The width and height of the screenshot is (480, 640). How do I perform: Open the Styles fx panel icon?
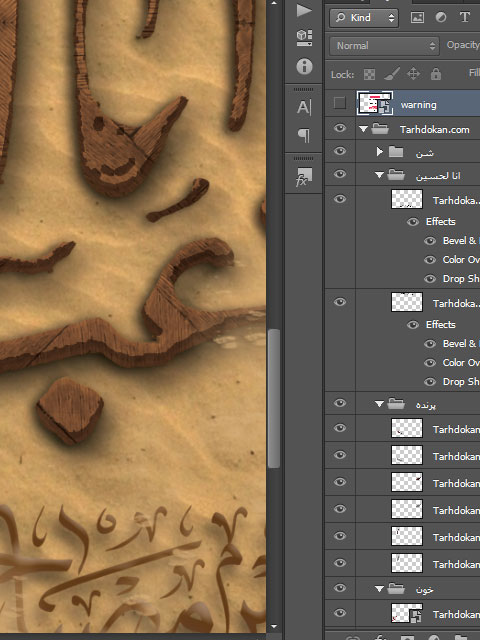[304, 177]
